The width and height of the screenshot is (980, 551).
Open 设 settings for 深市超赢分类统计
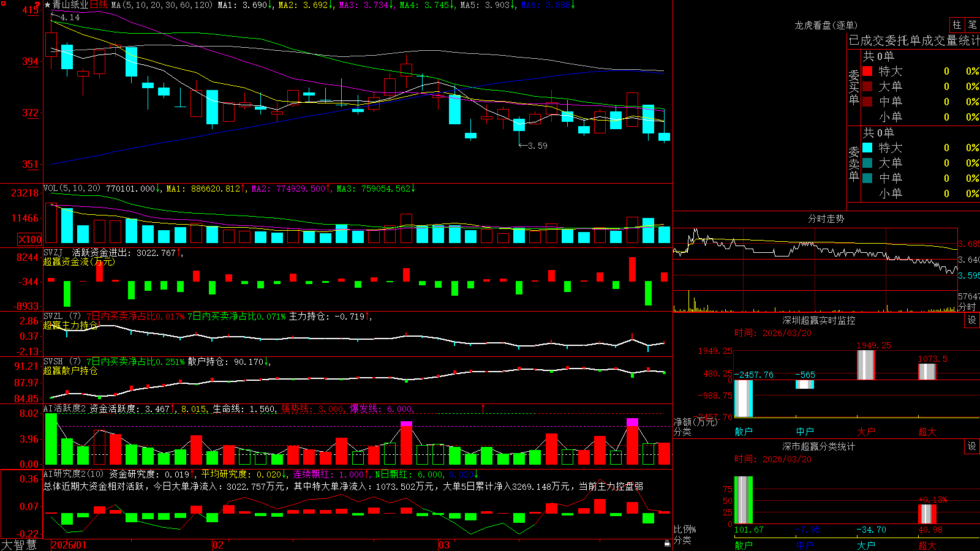[972, 446]
